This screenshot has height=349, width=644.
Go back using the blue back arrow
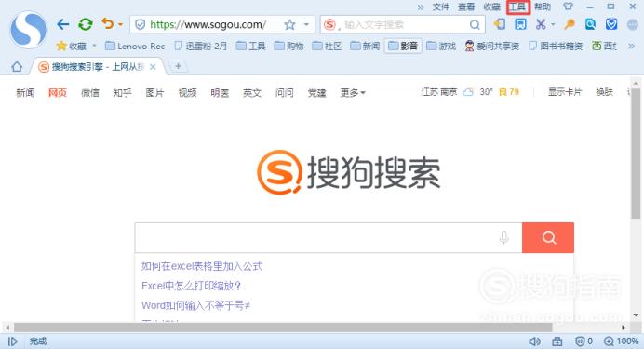coord(63,24)
